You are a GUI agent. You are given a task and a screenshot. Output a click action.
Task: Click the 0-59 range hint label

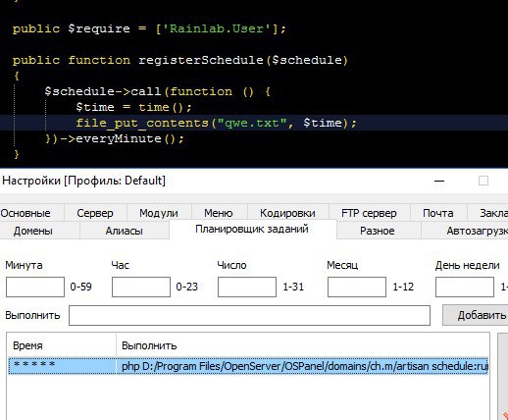pyautogui.click(x=80, y=287)
